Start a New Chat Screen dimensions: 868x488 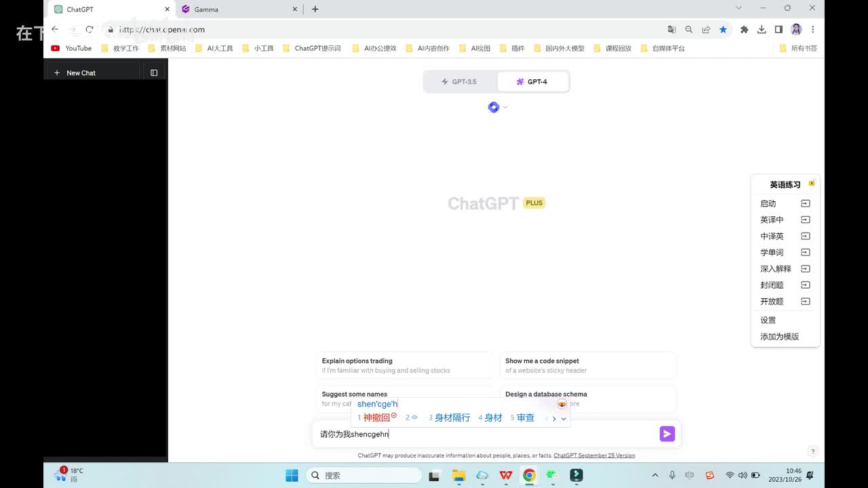[x=81, y=73]
